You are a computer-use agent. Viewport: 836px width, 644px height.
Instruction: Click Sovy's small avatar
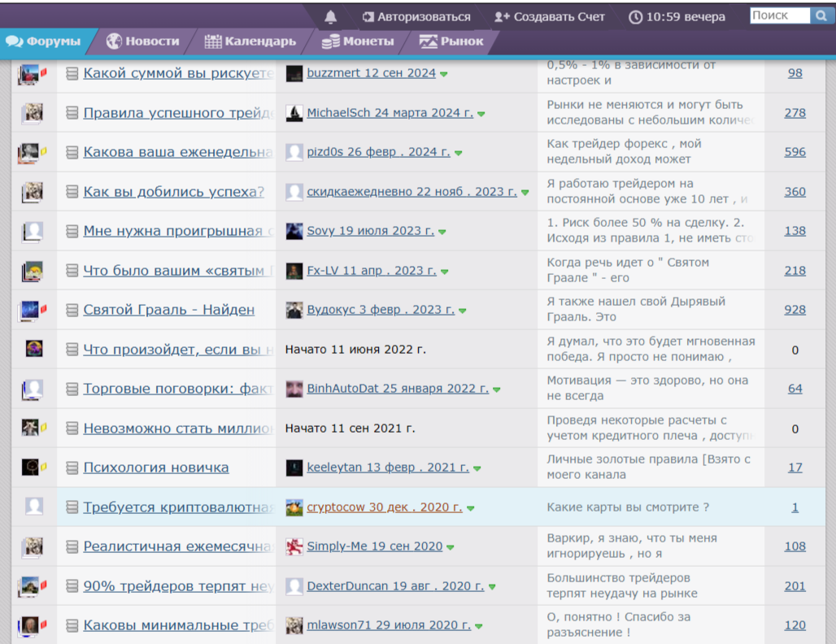294,231
